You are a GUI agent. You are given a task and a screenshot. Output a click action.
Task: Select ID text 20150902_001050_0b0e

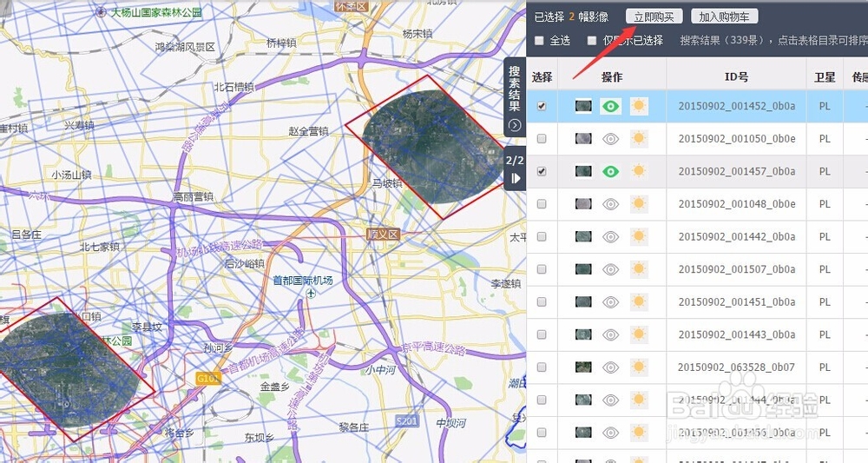(737, 138)
